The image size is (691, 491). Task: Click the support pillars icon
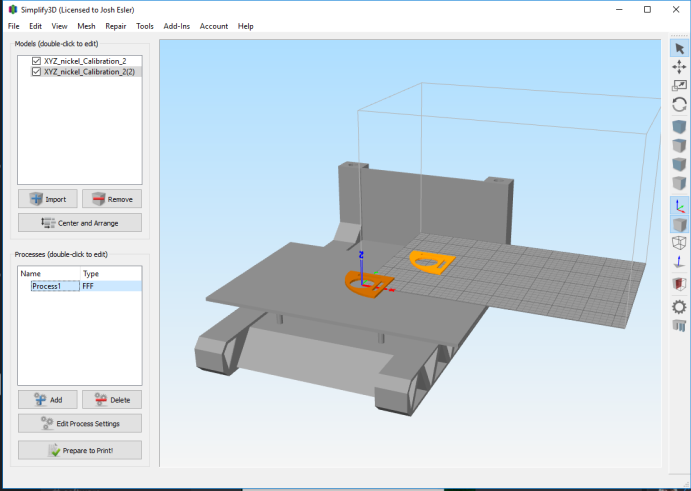pos(679,326)
